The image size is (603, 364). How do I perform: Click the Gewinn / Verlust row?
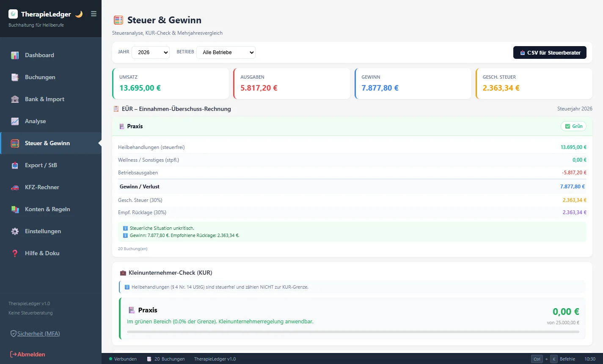(x=352, y=187)
